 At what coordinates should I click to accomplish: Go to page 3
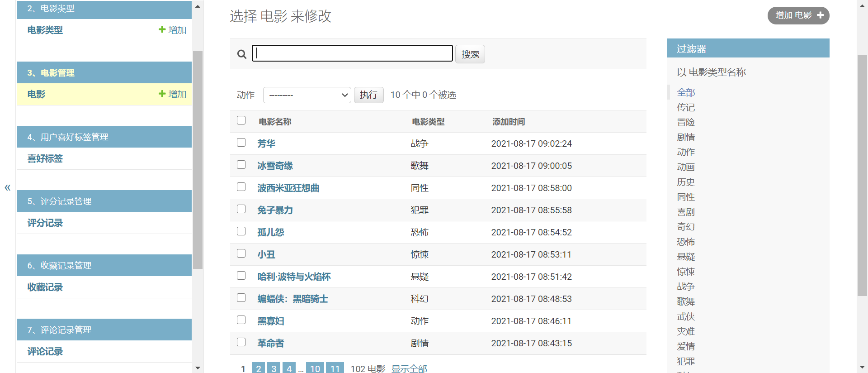point(274,368)
